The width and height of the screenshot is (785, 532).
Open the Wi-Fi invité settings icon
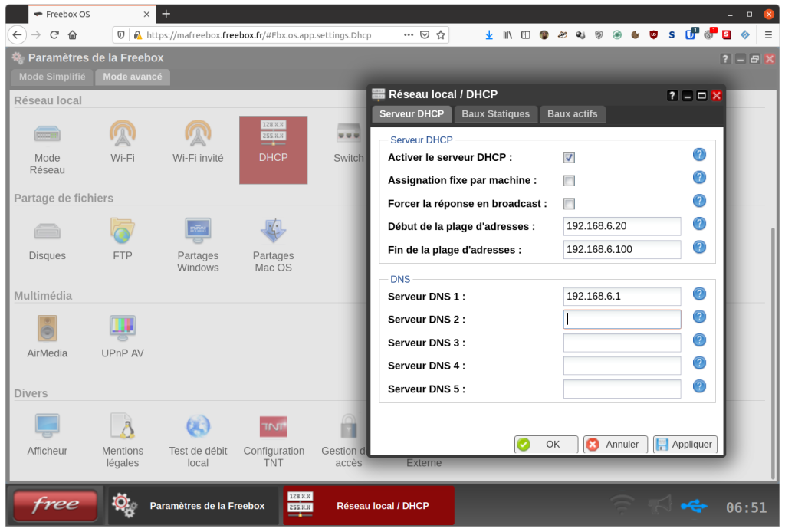198,140
